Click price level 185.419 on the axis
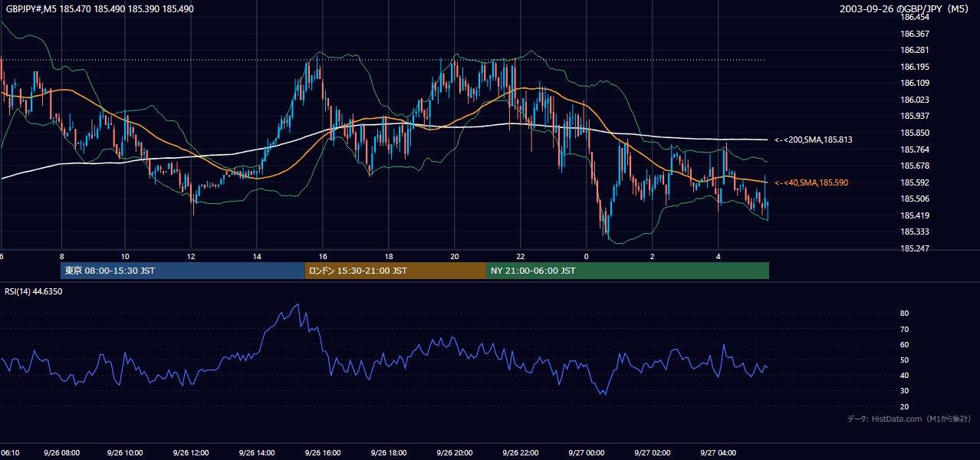Image resolution: width=980 pixels, height=460 pixels. click(x=914, y=215)
